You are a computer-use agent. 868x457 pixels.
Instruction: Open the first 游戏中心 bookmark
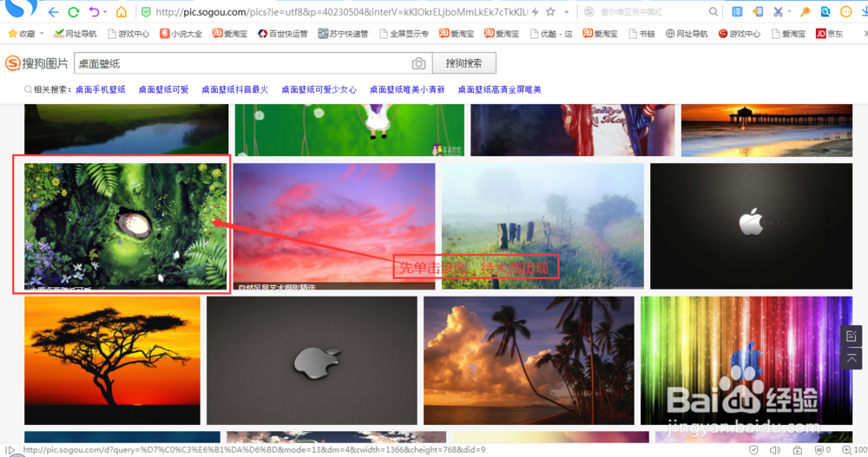coord(128,34)
